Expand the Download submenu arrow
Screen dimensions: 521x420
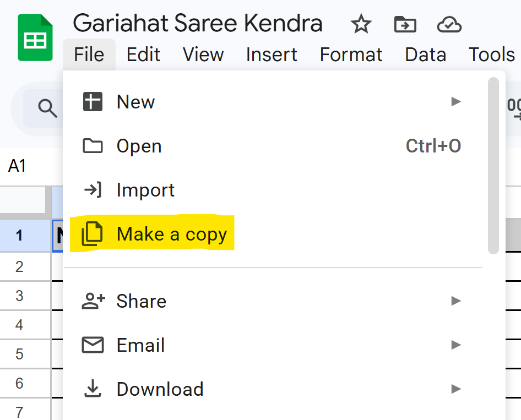[455, 389]
